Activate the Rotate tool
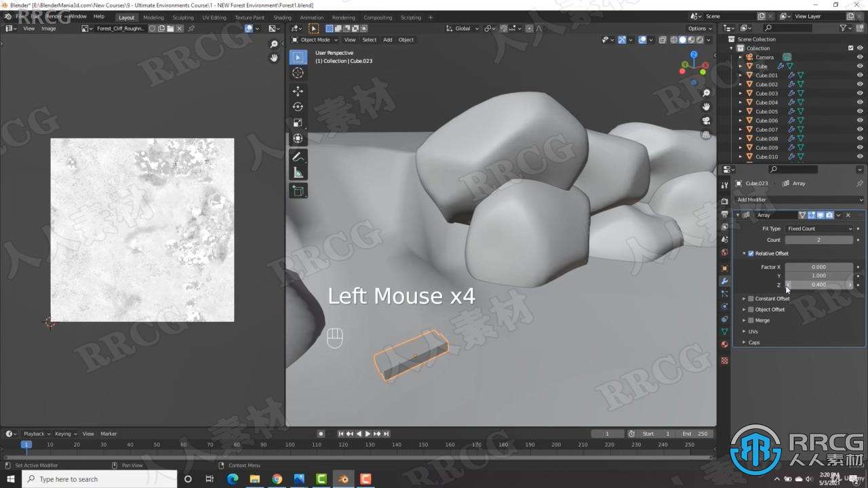This screenshot has height=488, width=868. click(x=298, y=106)
